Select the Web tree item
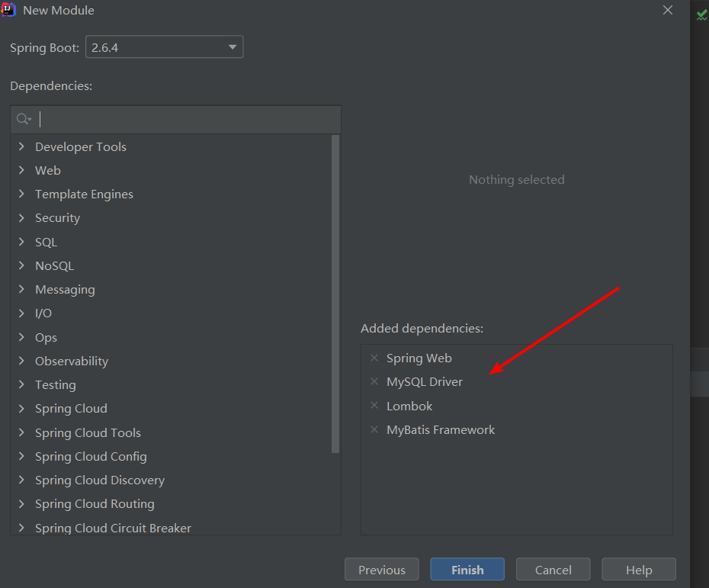The width and height of the screenshot is (709, 588). pos(48,171)
